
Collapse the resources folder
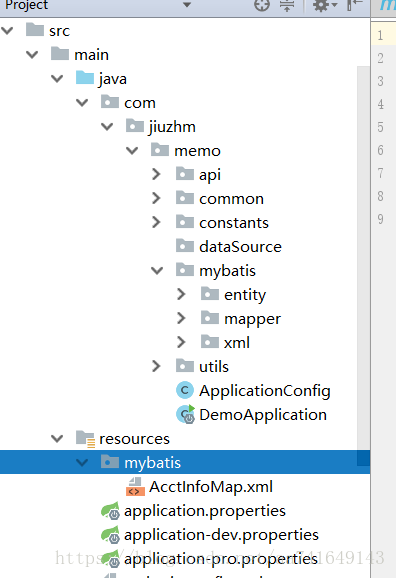tap(57, 438)
